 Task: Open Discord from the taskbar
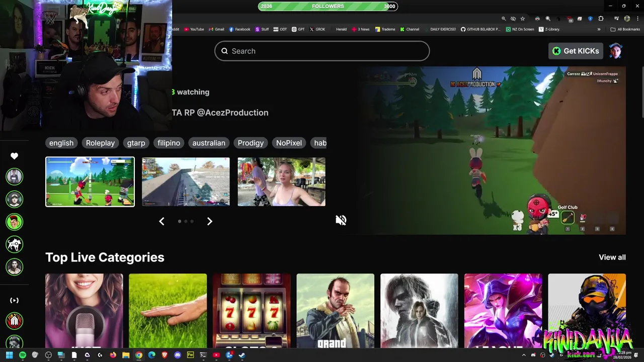178,355
